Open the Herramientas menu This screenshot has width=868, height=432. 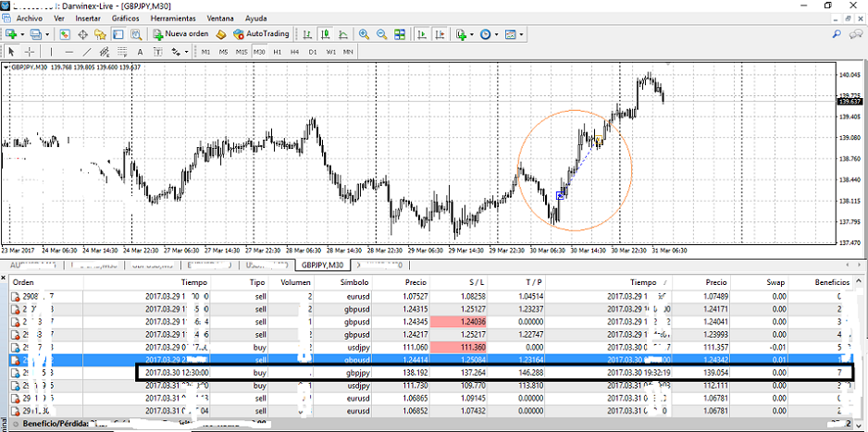173,18
